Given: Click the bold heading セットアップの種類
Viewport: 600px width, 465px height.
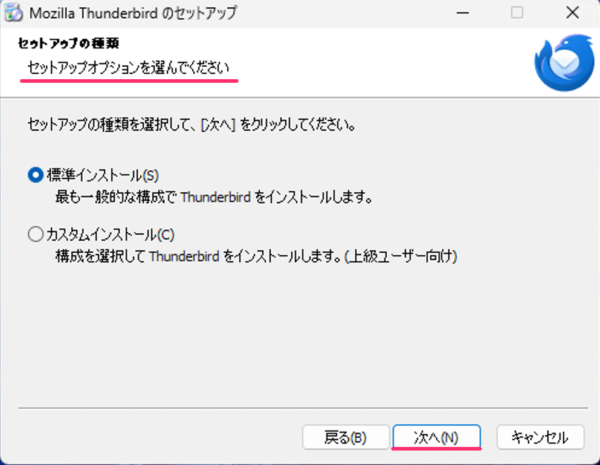Looking at the screenshot, I should pyautogui.click(x=68, y=43).
